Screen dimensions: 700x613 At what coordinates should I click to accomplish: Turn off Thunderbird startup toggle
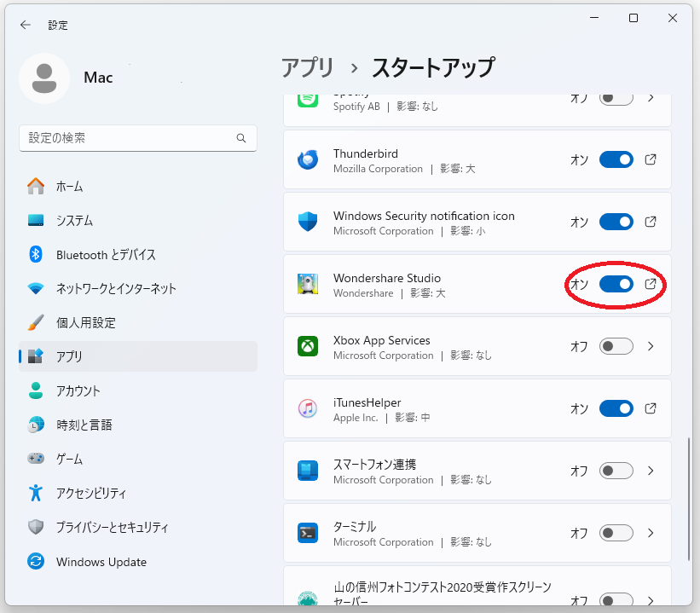click(x=616, y=159)
